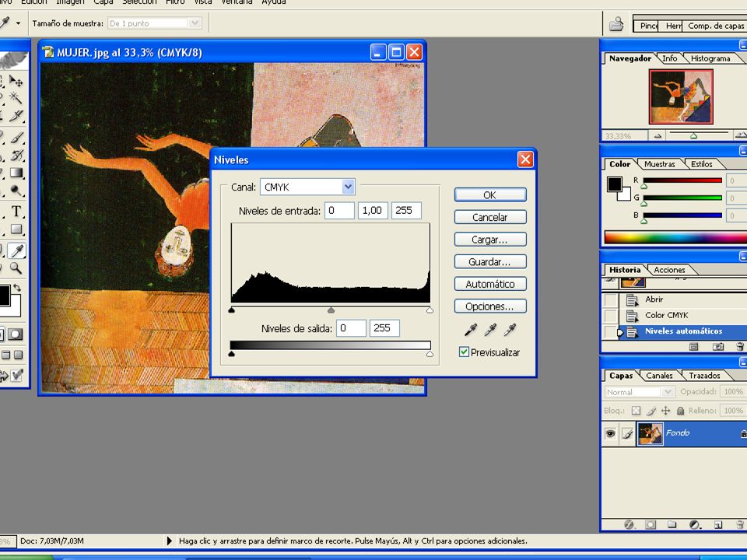Pick the black point eyedropper in Niveles
Viewport: 747px width, 560px height.
(x=471, y=329)
